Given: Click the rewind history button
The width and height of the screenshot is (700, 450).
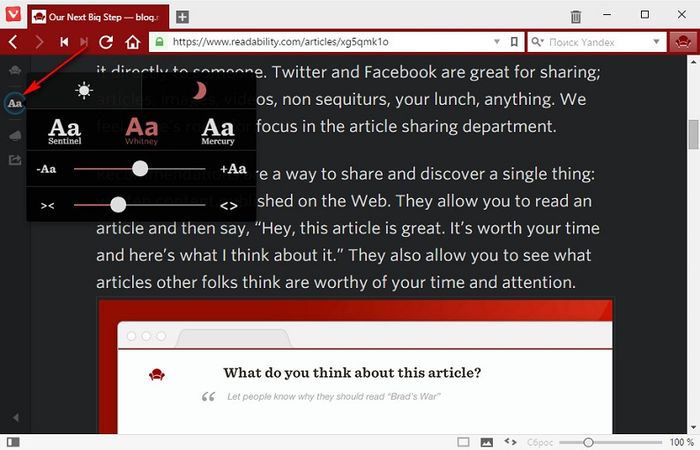Looking at the screenshot, I should click(64, 42).
